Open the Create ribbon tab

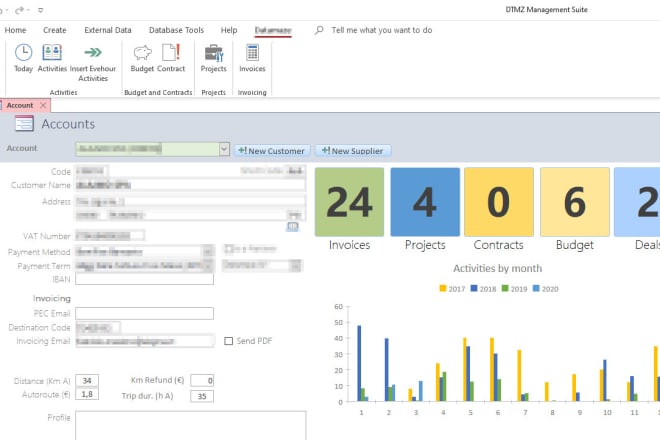pos(55,30)
